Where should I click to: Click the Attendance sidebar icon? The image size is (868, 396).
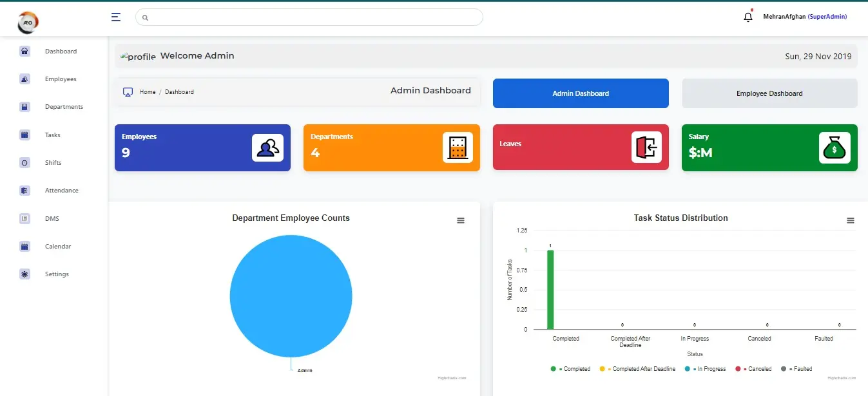click(24, 191)
